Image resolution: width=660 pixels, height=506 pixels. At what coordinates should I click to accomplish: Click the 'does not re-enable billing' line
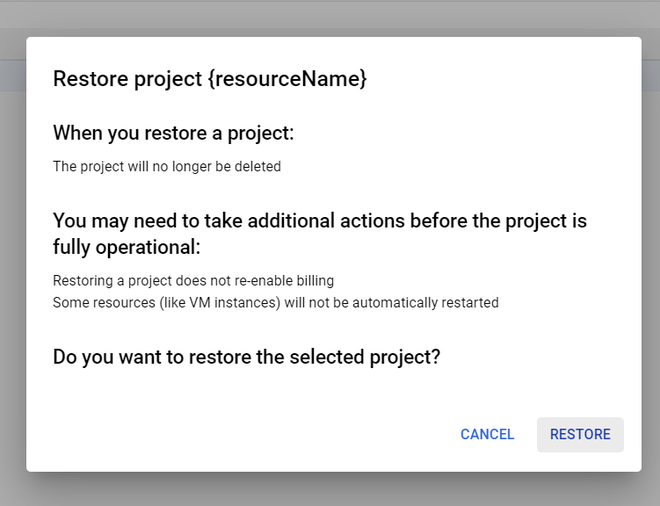pos(193,280)
